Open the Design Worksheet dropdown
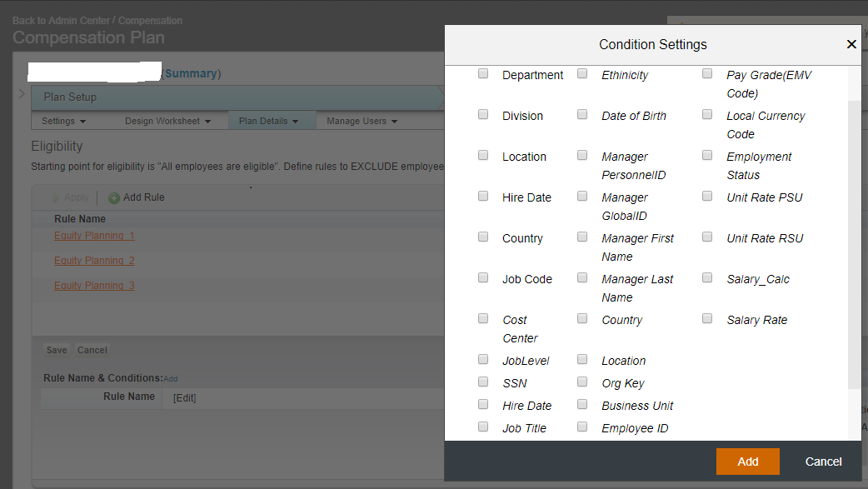868x489 pixels. [x=167, y=121]
